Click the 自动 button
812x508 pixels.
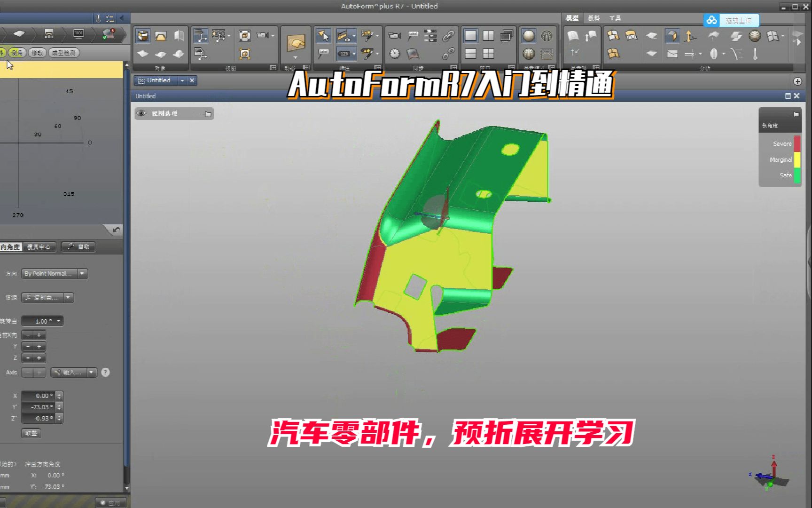pyautogui.click(x=78, y=247)
